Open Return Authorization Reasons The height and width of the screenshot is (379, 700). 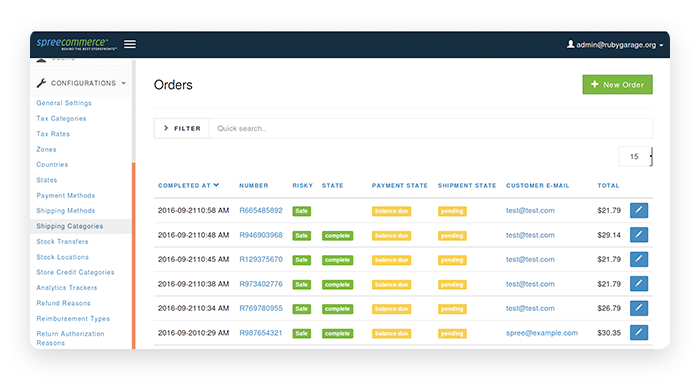click(70, 338)
